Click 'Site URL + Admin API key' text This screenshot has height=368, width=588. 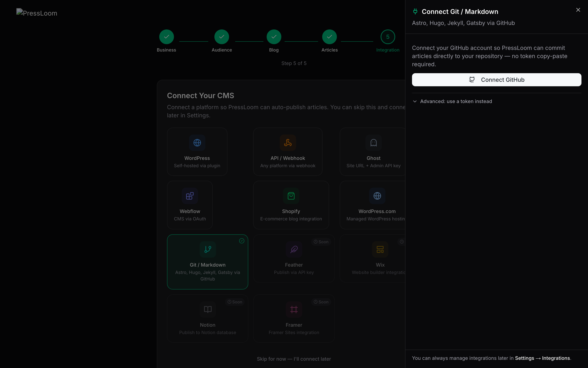click(373, 166)
